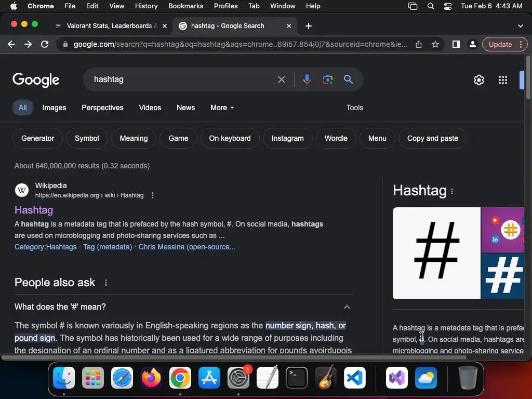Select the All results filter
Image resolution: width=532 pixels, height=399 pixels.
pyautogui.click(x=23, y=108)
